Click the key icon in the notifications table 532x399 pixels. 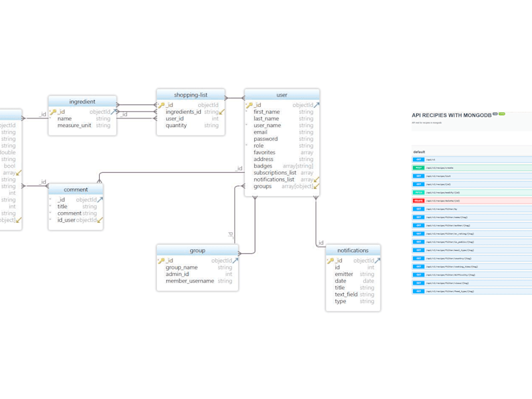[330, 261]
